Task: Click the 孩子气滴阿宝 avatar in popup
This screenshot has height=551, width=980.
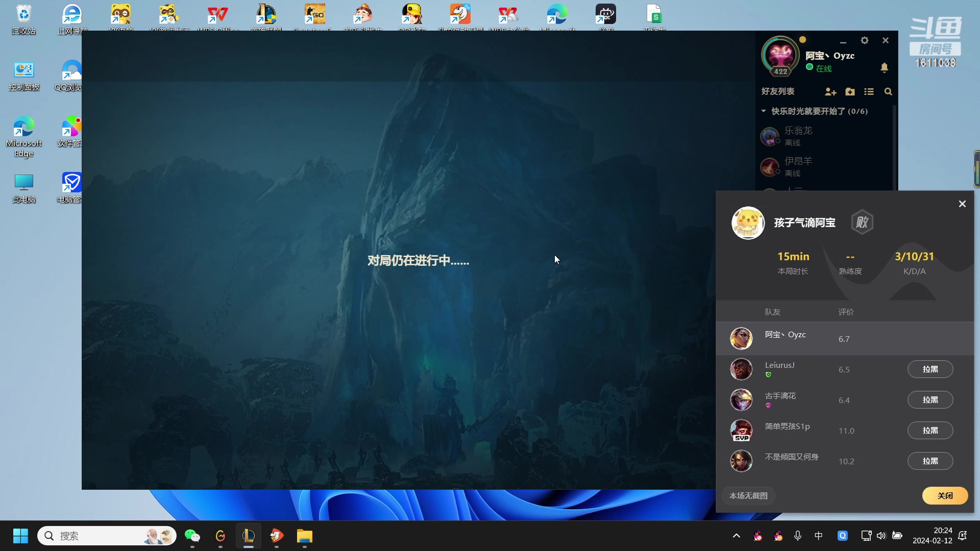Action: (748, 223)
